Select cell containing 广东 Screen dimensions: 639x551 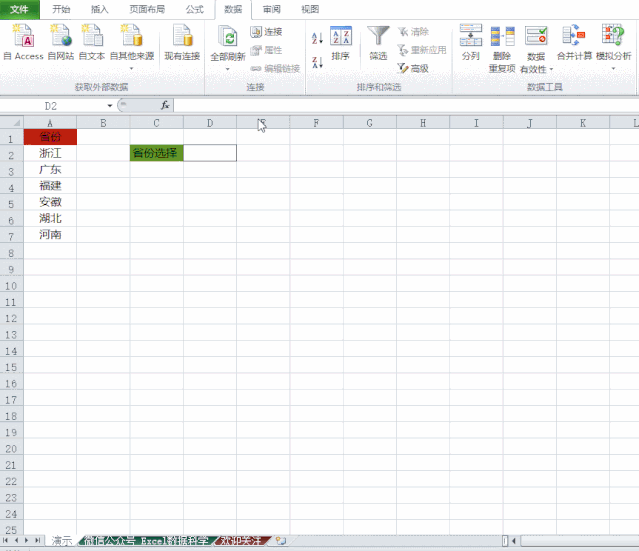click(x=50, y=170)
